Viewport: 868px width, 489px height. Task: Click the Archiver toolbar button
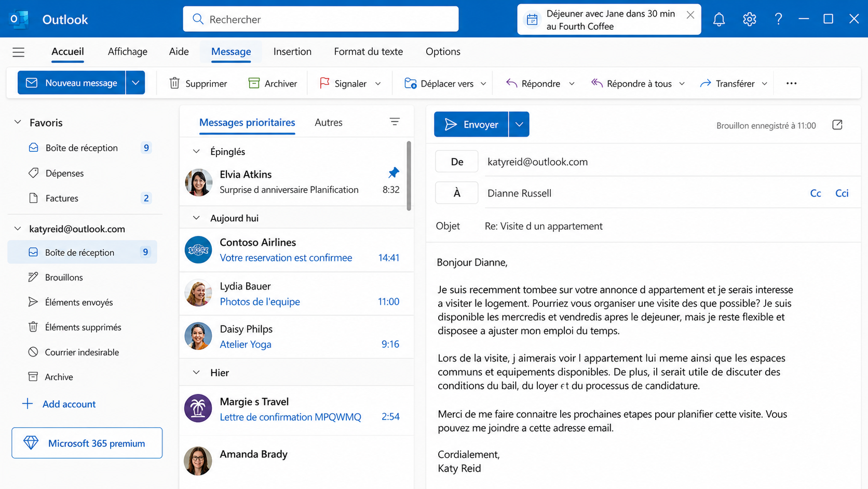click(x=273, y=83)
